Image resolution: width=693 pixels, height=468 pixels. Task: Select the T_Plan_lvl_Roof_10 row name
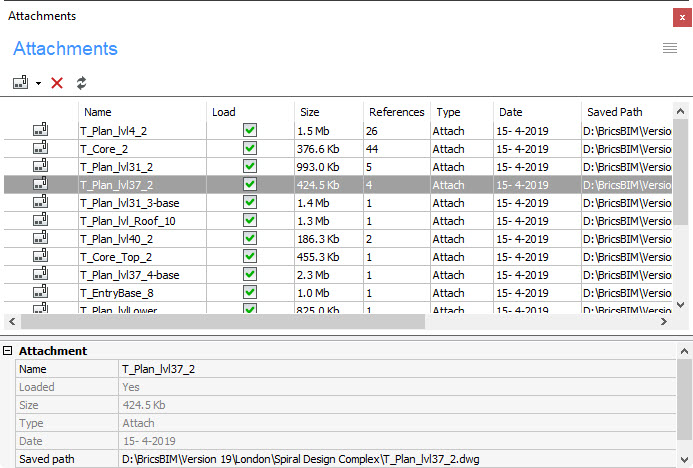[x=128, y=221]
